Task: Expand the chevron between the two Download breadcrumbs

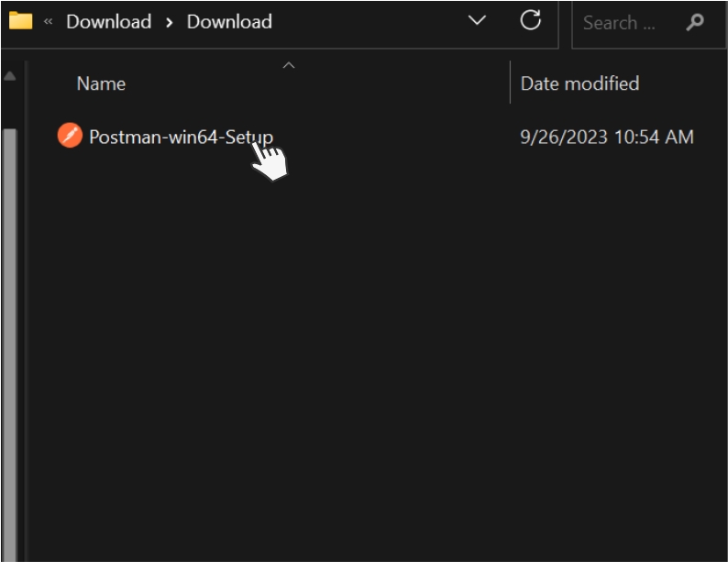Action: point(169,22)
